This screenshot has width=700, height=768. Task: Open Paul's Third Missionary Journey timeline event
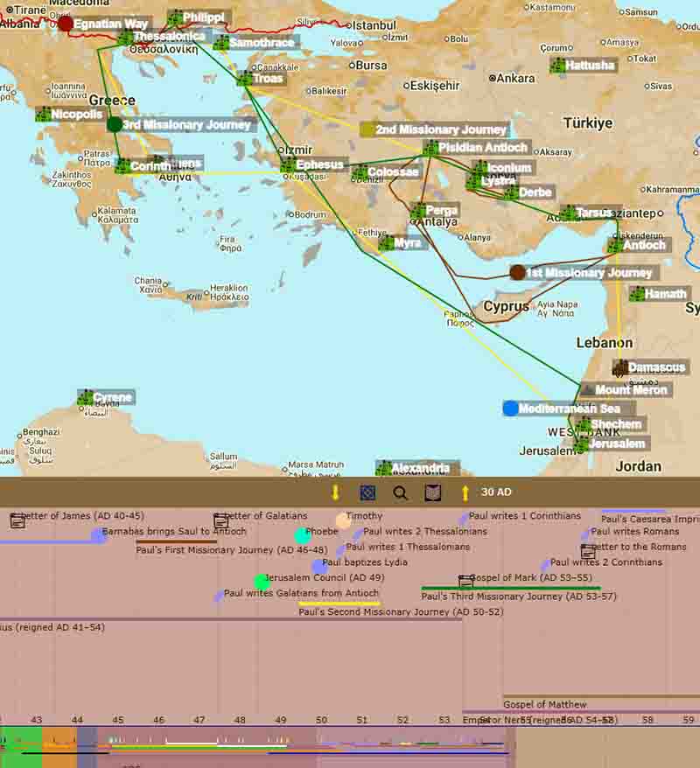(518, 597)
